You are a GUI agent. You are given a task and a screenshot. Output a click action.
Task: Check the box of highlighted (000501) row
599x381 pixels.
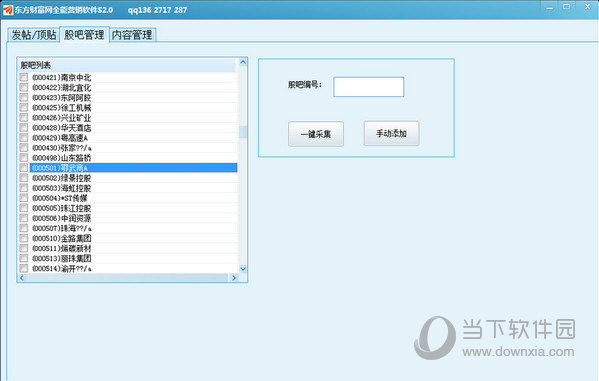pos(24,168)
